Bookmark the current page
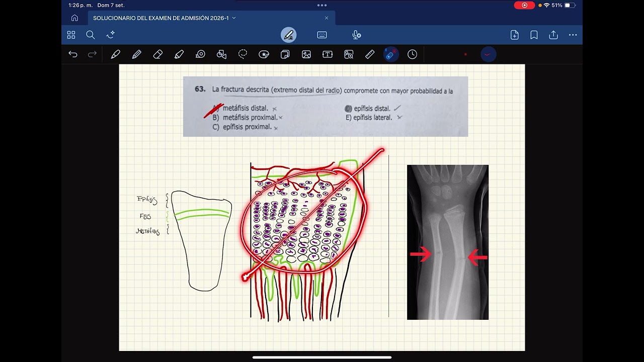 [534, 35]
